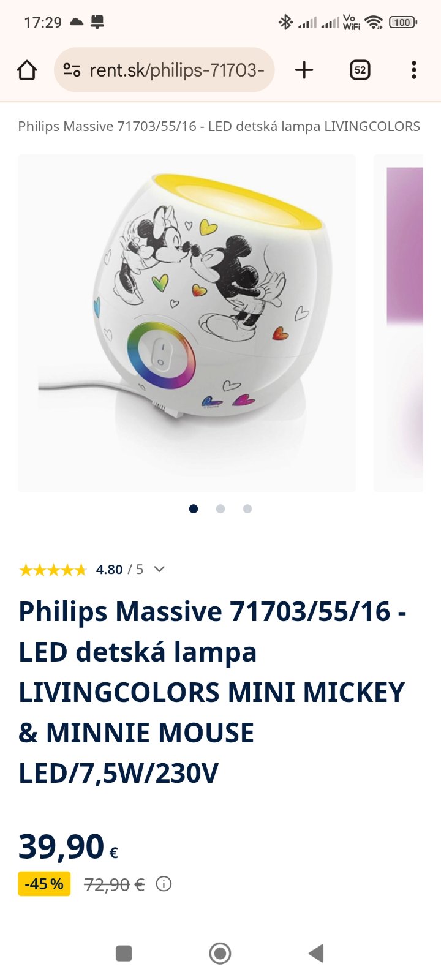Screen dimensions: 441x980
Task: Open the main Mickey lamp product image
Action: pyautogui.click(x=187, y=323)
